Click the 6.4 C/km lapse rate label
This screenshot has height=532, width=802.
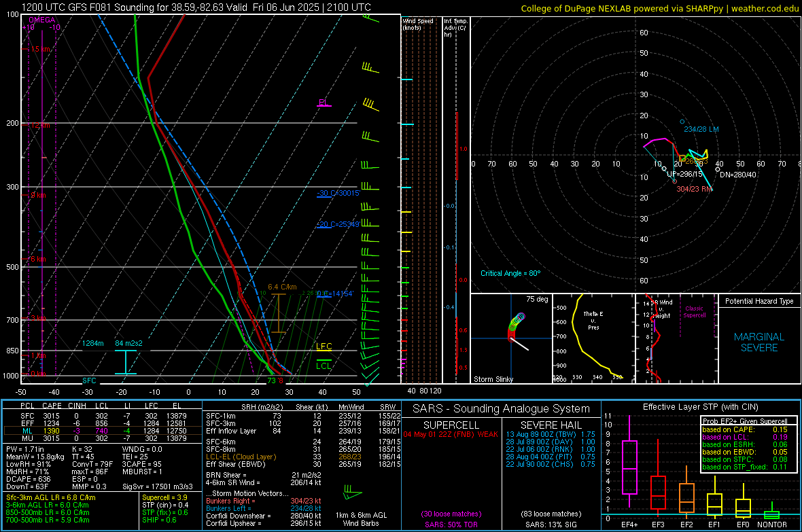coord(282,287)
